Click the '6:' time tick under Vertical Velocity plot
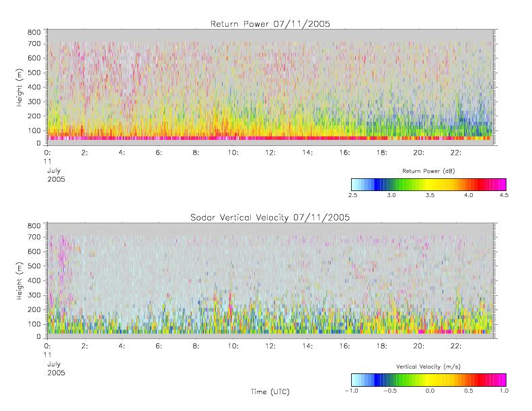This screenshot has width=532, height=411. [x=159, y=346]
